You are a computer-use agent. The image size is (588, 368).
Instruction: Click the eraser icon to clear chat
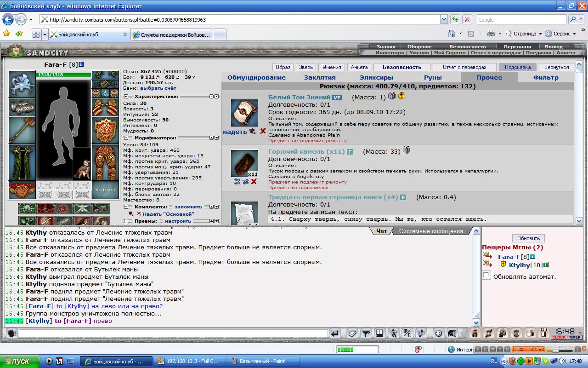click(x=351, y=333)
